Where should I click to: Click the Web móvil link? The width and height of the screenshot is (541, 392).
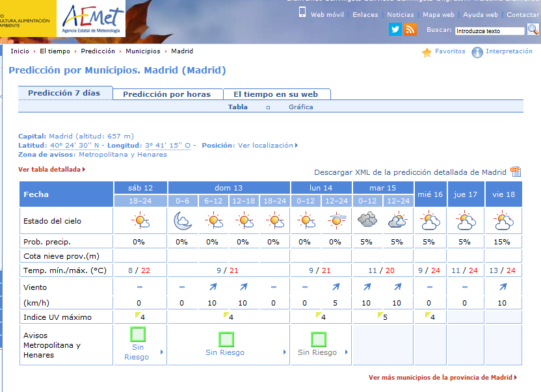click(327, 14)
